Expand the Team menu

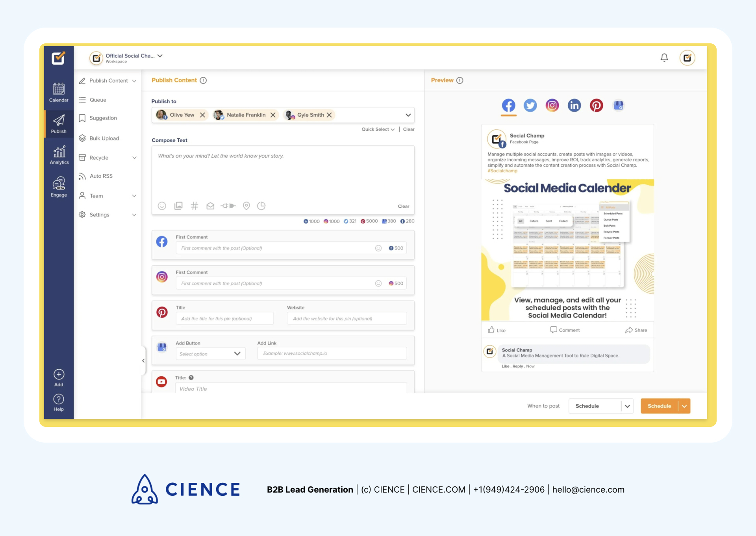[134, 196]
